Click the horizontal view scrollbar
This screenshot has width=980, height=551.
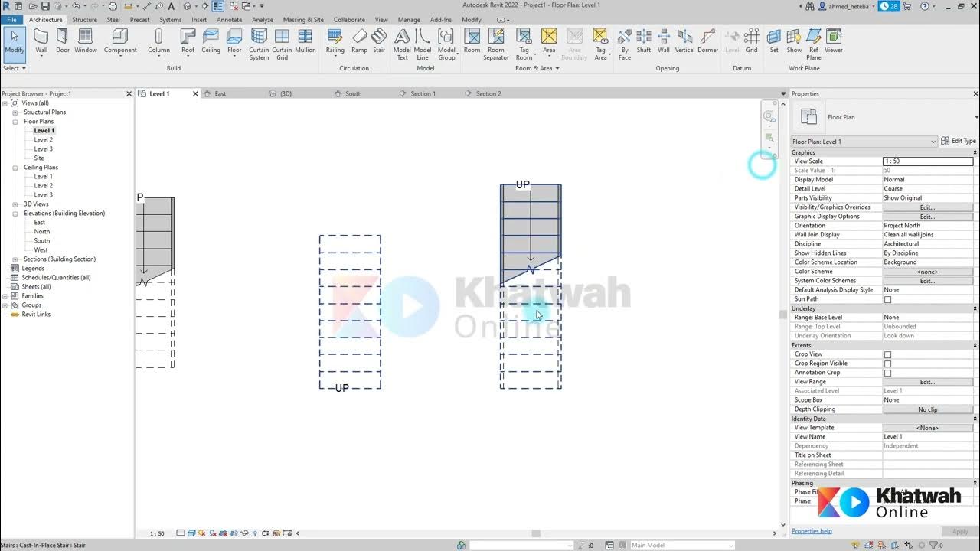click(x=536, y=533)
